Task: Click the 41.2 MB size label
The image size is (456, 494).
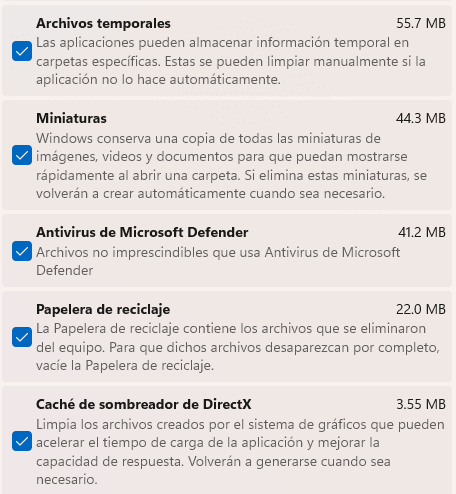Action: 422,232
